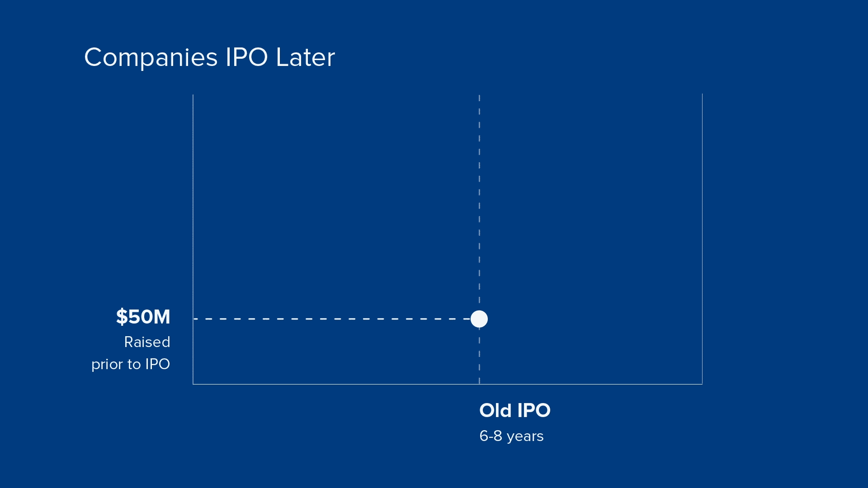Viewport: 868px width, 488px height.
Task: Click empty chart area above the $50M line
Action: (335, 203)
